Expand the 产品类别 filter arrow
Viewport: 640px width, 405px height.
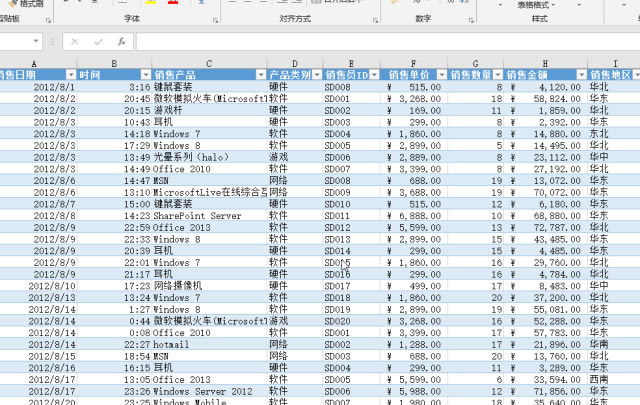pos(314,75)
